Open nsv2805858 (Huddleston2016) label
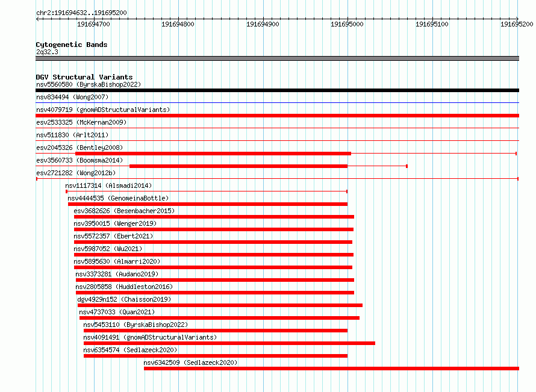The height and width of the screenshot is (392, 536). pos(124,287)
